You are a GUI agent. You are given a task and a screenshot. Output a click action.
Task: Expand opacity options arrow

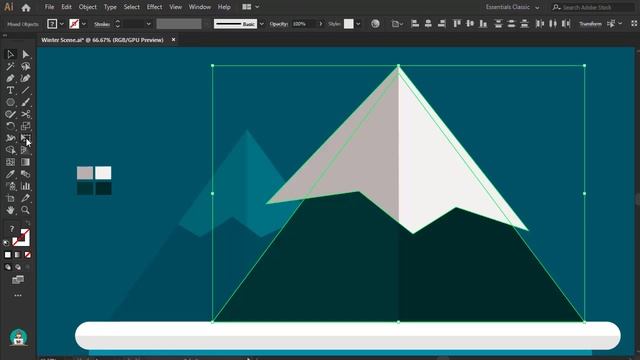[x=321, y=24]
